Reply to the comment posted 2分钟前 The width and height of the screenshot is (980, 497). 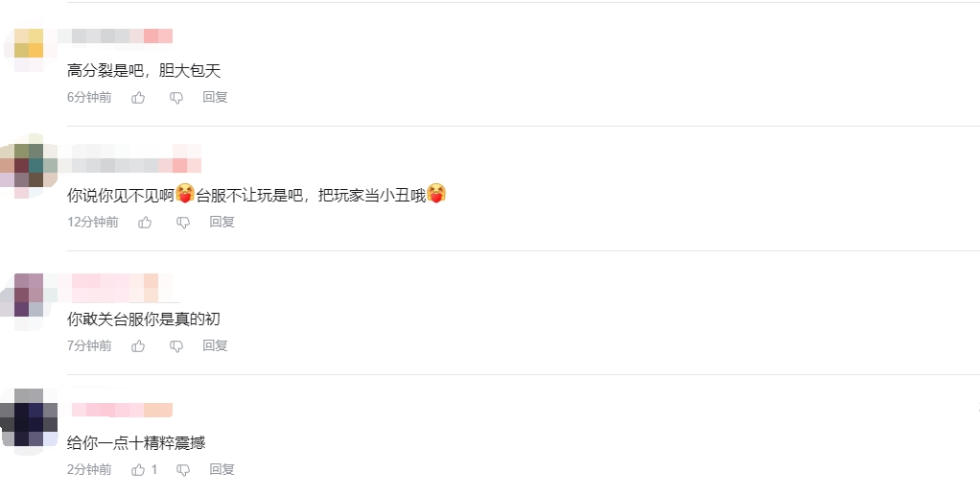click(222, 469)
